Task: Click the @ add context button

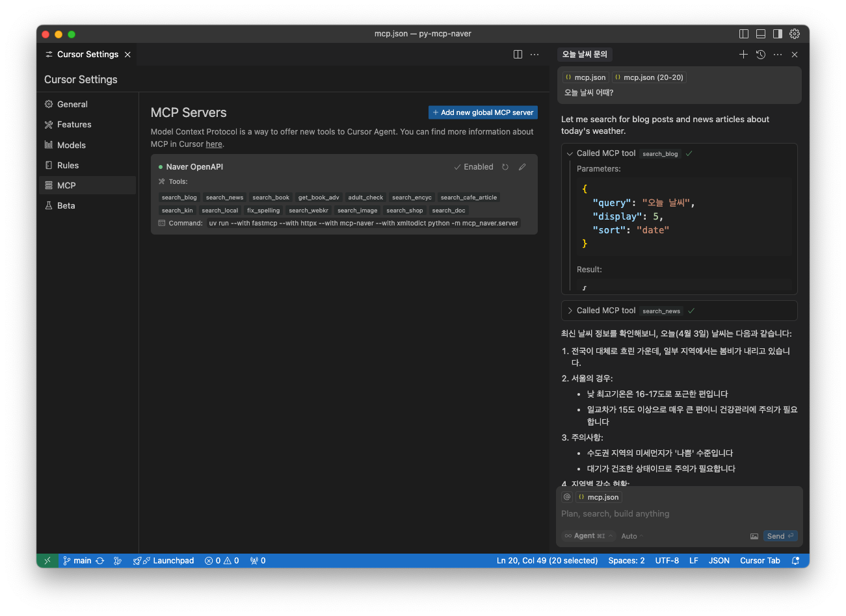Action: 567,497
